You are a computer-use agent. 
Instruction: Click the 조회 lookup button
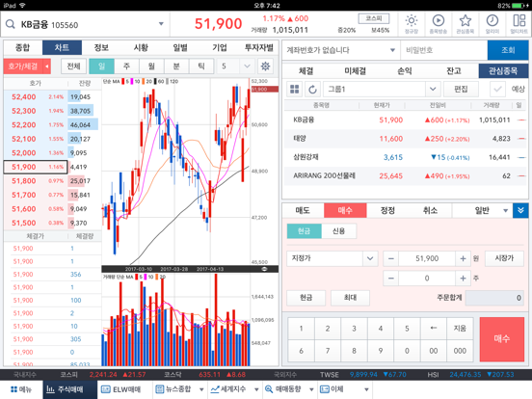pos(508,50)
